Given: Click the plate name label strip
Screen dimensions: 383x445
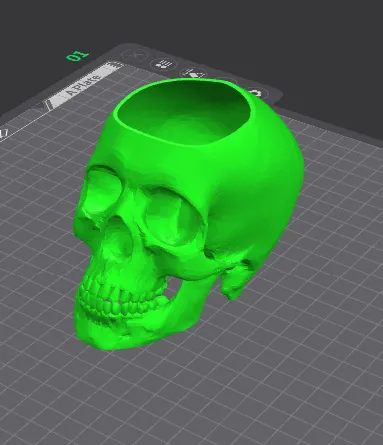Looking at the screenshot, I should pos(83,86).
